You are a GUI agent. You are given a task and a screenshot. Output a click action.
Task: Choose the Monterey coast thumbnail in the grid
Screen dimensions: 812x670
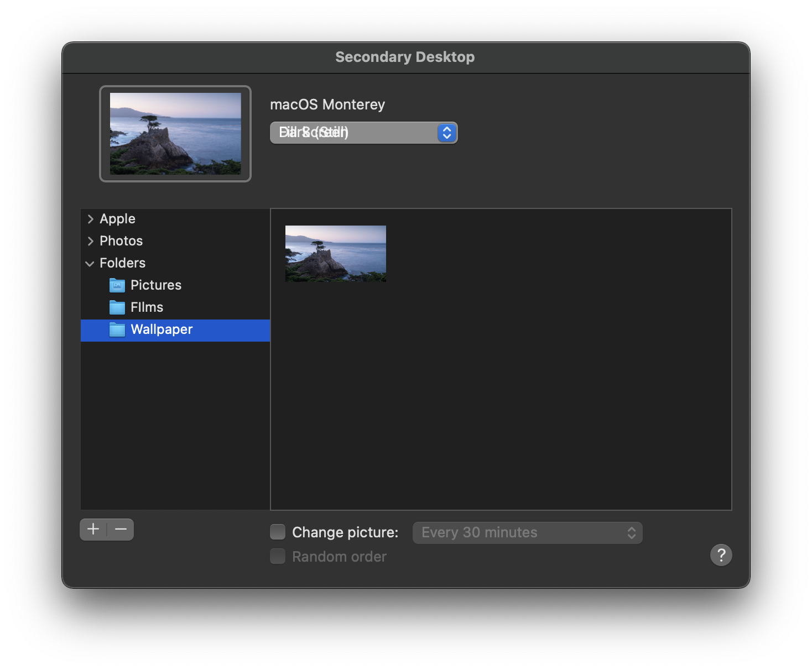[x=336, y=254]
